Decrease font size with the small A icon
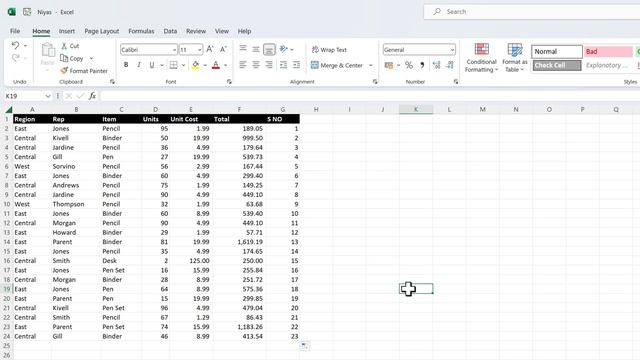Screen dimensions: 640x360 [223, 49]
